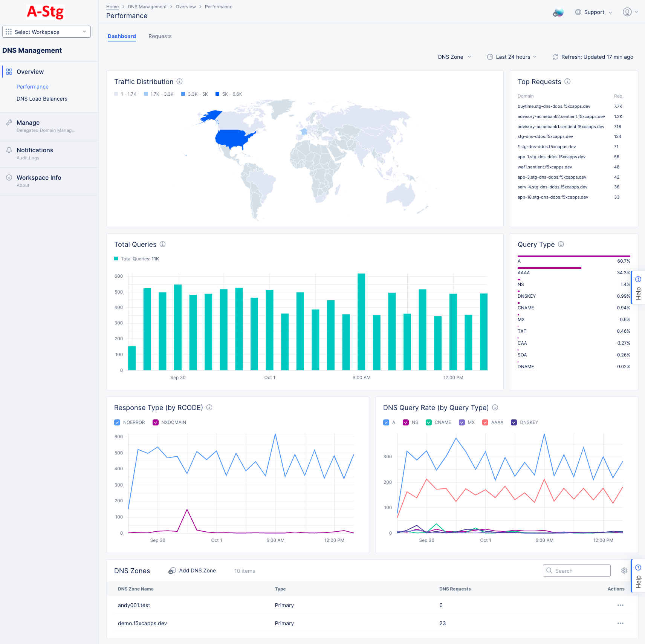The image size is (645, 644).
Task: Disable the NOERROR response filter
Action: [117, 422]
